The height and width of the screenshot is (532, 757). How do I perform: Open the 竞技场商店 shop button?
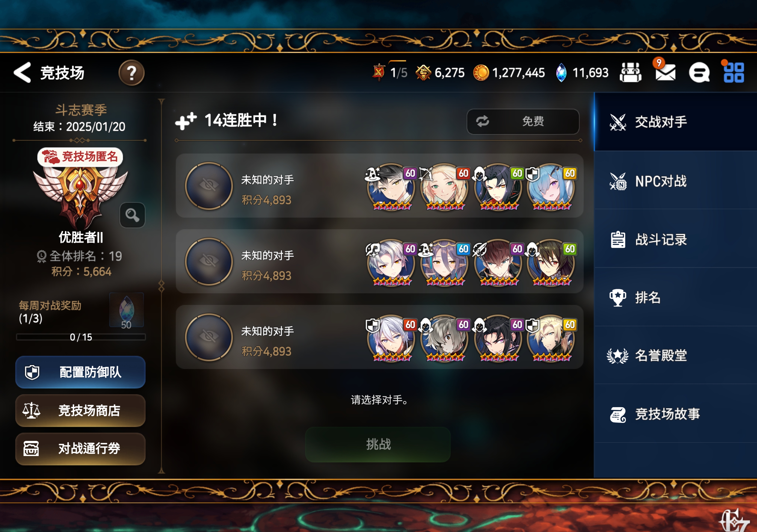coord(81,411)
